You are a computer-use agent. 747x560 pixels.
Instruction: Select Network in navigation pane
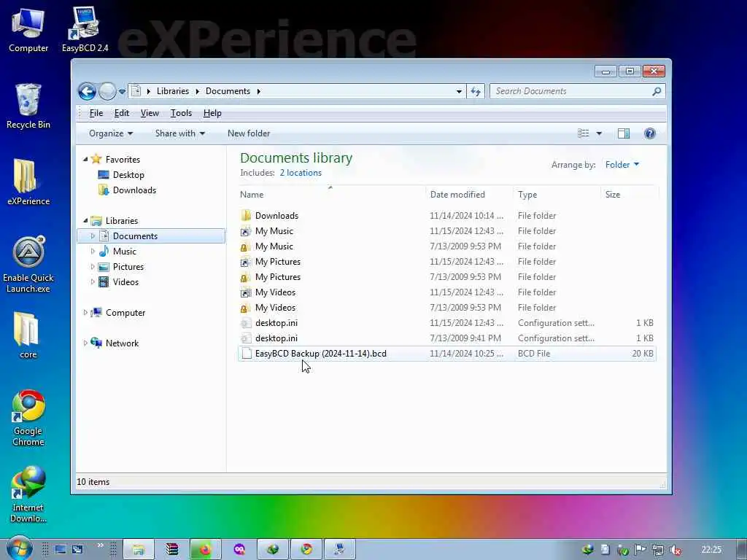(122, 343)
